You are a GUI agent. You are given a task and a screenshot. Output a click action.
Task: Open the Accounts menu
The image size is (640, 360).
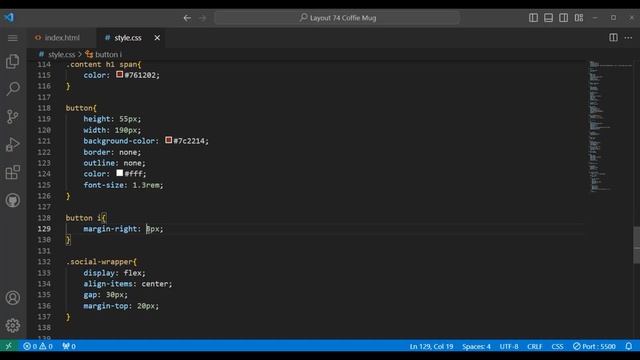[x=13, y=298]
